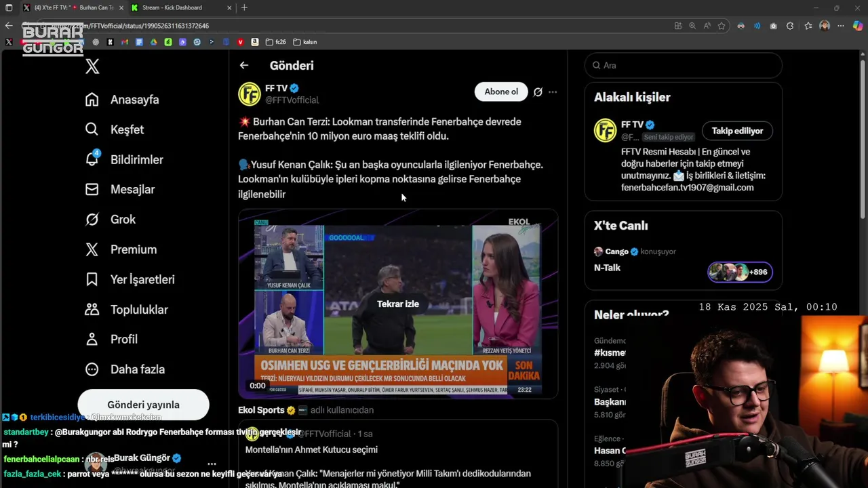Open FF TV avatar in Alakalı kişiler
Viewport: 868px width, 488px height.
point(605,130)
